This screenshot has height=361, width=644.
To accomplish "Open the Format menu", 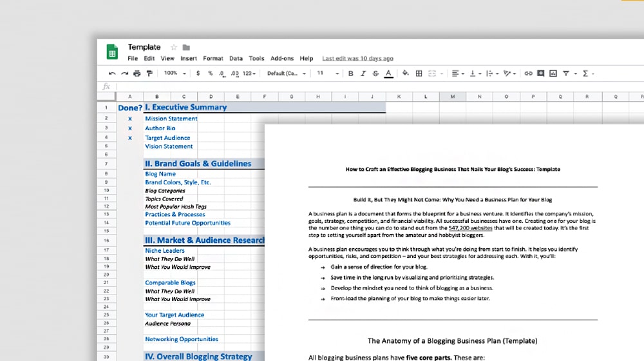I will point(213,59).
